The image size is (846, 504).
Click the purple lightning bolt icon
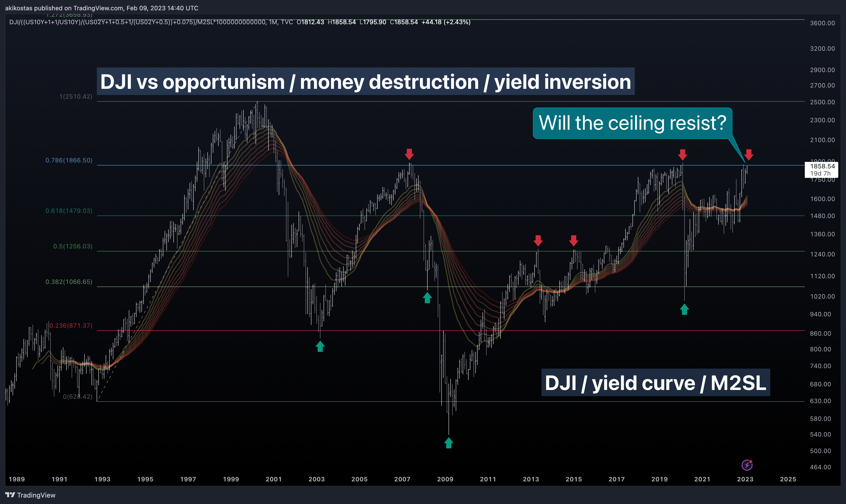747,465
